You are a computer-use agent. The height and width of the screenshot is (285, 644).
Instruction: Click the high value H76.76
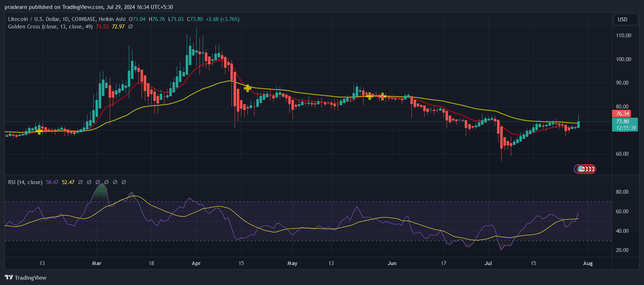coord(157,19)
